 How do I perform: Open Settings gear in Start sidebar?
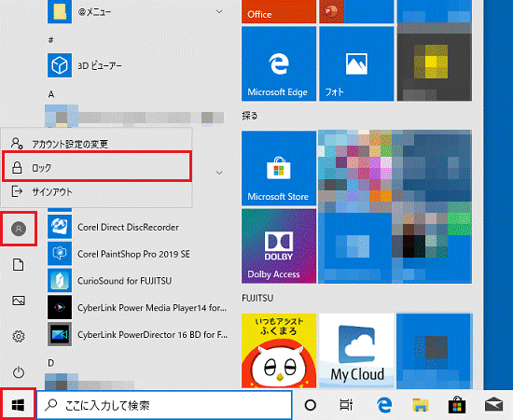tap(19, 336)
